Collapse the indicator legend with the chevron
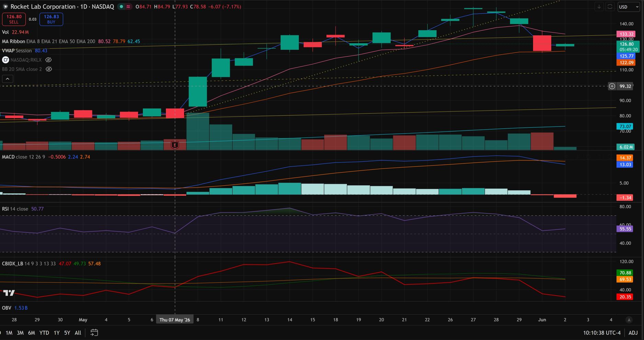 (x=8, y=79)
